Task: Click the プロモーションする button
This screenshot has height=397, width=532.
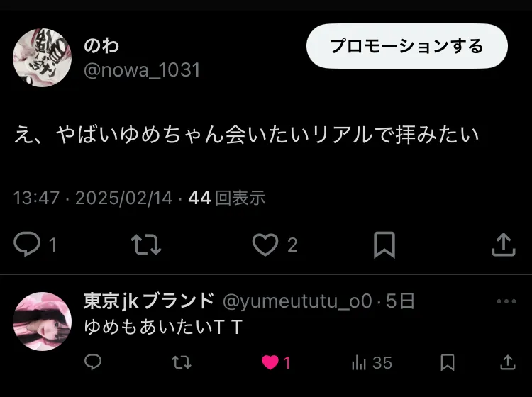Action: pyautogui.click(x=407, y=46)
